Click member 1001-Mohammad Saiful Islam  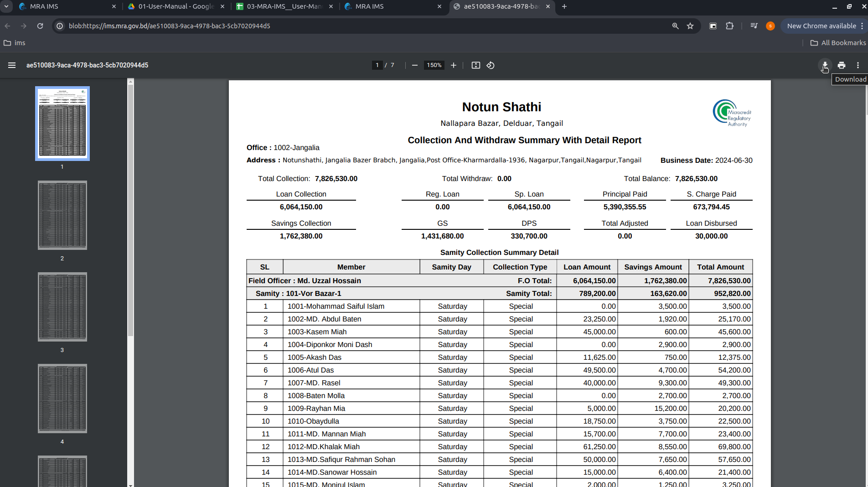pyautogui.click(x=336, y=306)
